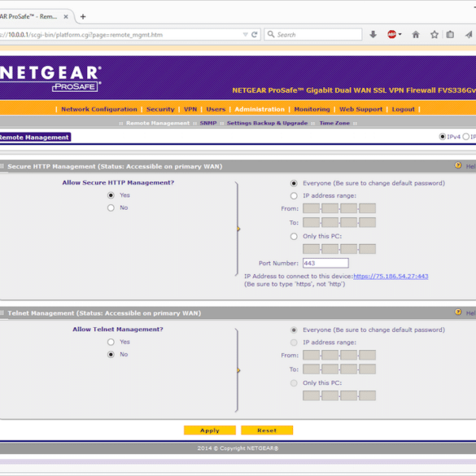
Task: Click the Apply button
Action: (x=210, y=430)
